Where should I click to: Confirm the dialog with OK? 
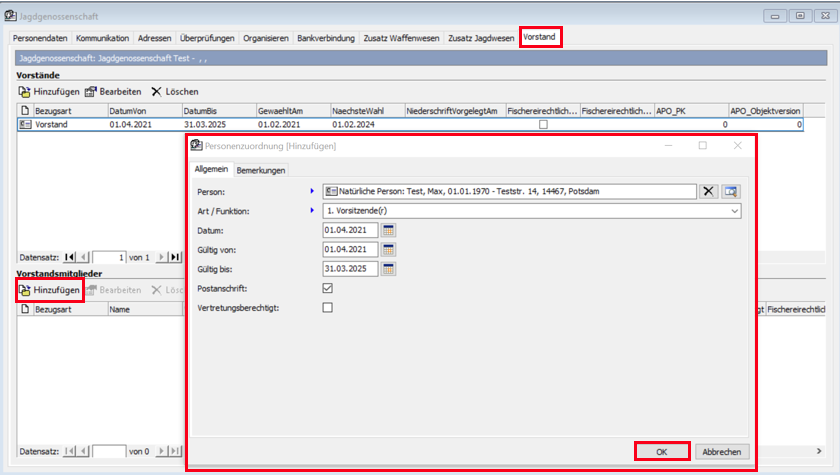(661, 451)
